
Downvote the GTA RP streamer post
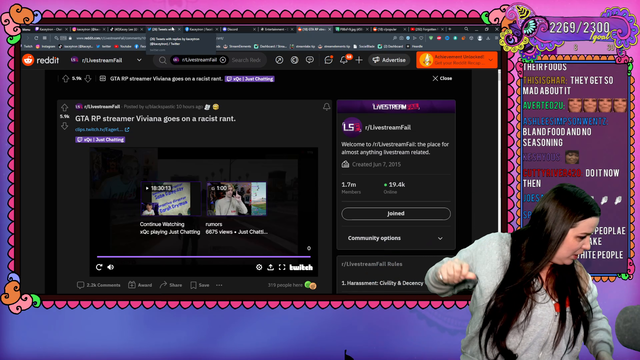(64, 126)
